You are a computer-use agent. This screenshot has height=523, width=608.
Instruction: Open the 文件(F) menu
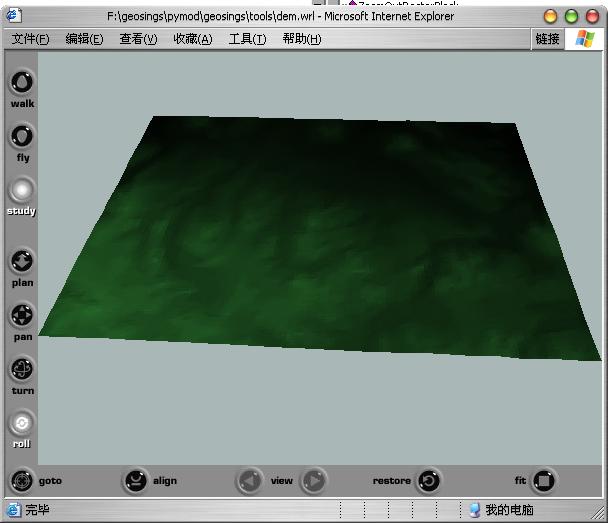click(x=30, y=39)
